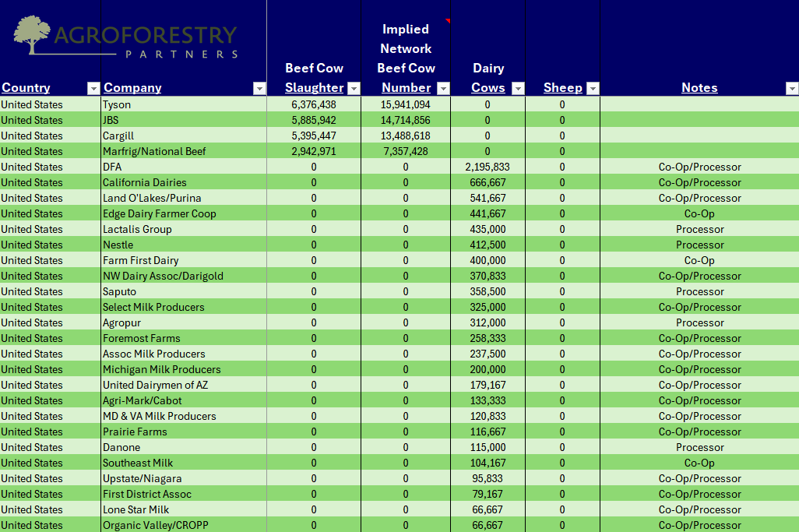The width and height of the screenshot is (799, 532).
Task: Select the Cargill company cell
Action: [184, 136]
